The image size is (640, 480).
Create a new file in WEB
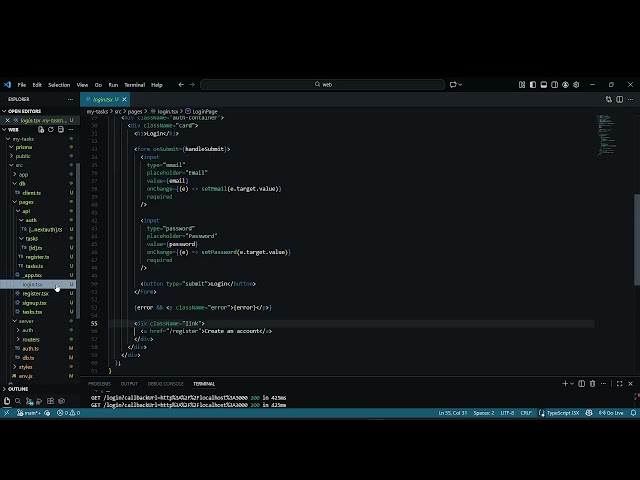pos(41,129)
